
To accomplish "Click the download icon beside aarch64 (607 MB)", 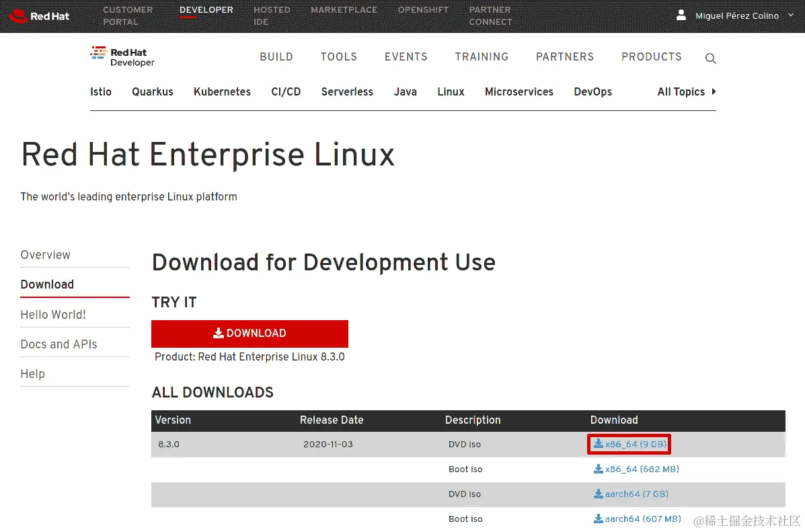I will tap(599, 519).
